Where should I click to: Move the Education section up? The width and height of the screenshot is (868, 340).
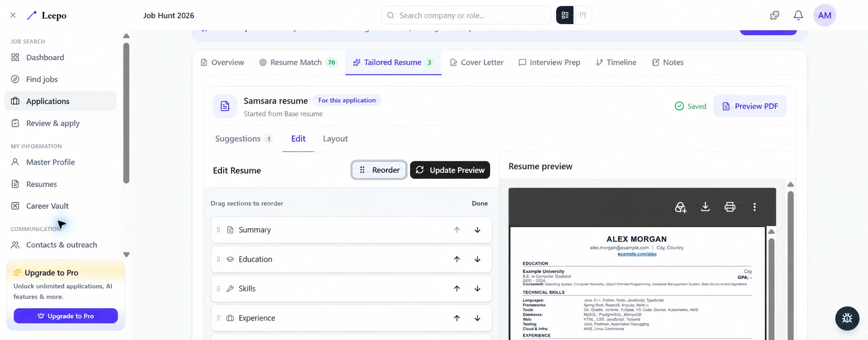tap(457, 259)
